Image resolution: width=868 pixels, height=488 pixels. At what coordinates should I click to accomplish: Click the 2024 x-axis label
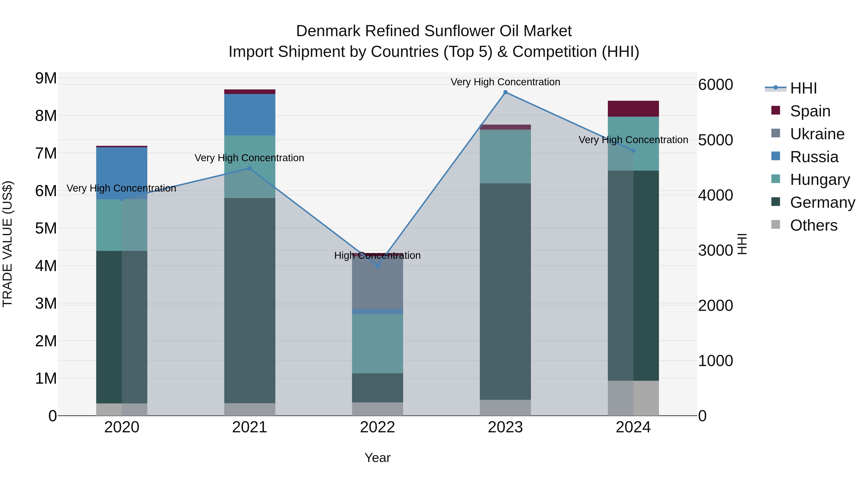point(633,427)
